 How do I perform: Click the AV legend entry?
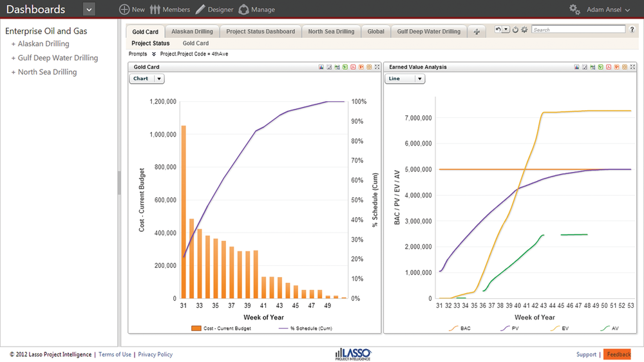point(609,329)
